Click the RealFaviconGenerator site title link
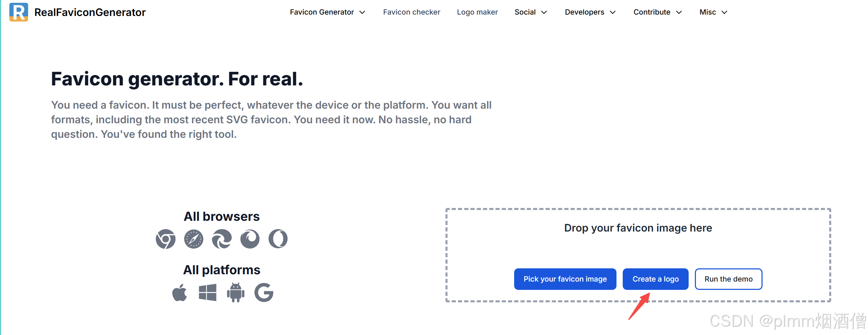 click(90, 12)
